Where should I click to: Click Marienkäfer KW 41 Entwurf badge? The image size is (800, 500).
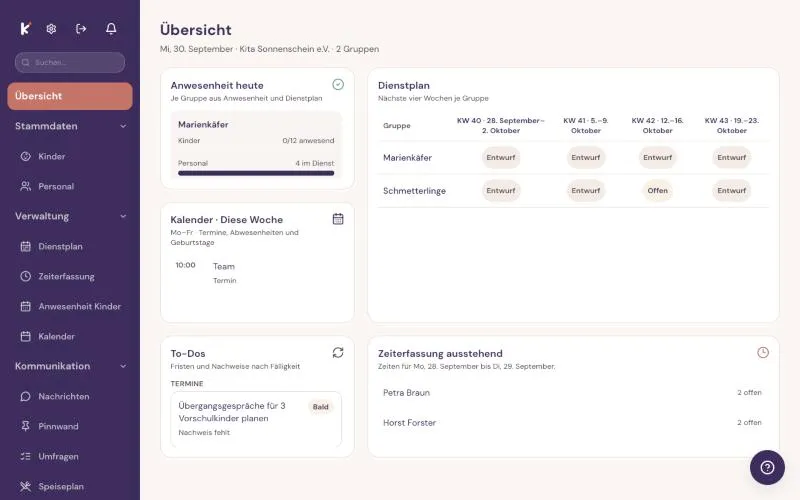pos(586,158)
